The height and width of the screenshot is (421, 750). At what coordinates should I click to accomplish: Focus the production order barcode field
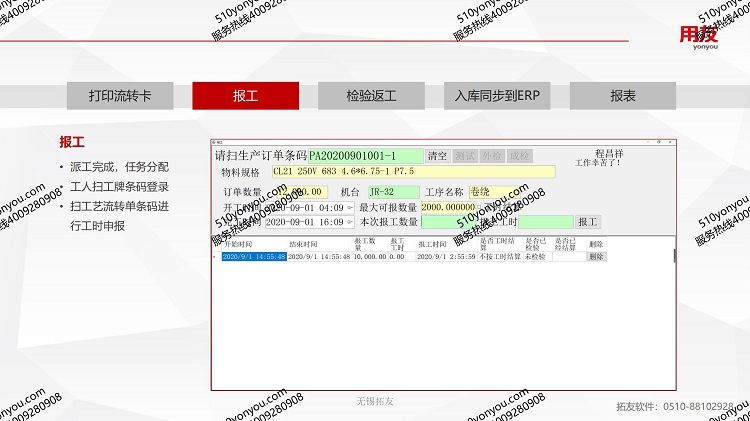(365, 156)
